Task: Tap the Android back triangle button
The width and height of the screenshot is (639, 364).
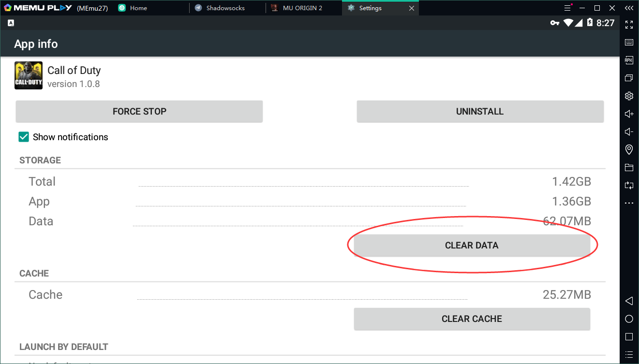Action: pos(629,301)
